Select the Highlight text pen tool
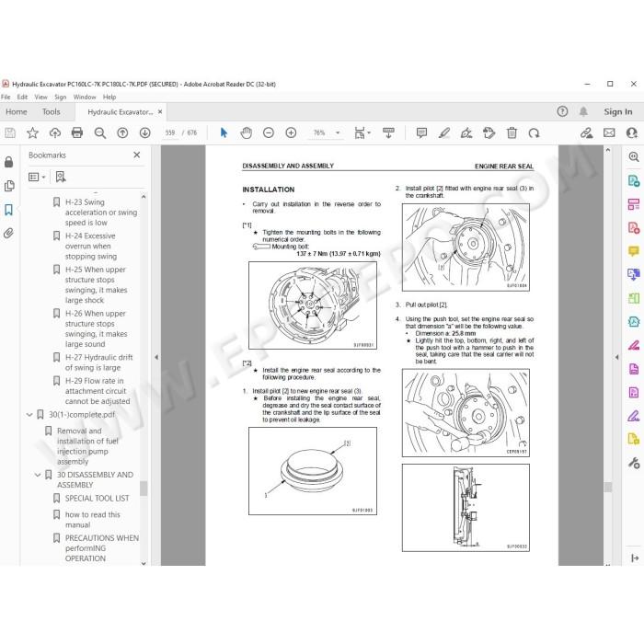 coord(444,132)
